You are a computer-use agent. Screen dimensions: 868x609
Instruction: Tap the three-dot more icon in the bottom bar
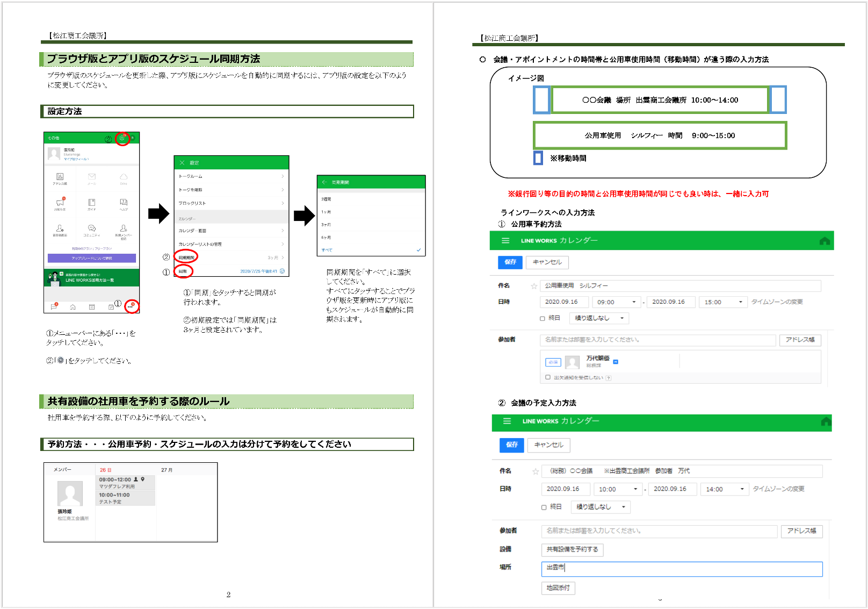[131, 306]
